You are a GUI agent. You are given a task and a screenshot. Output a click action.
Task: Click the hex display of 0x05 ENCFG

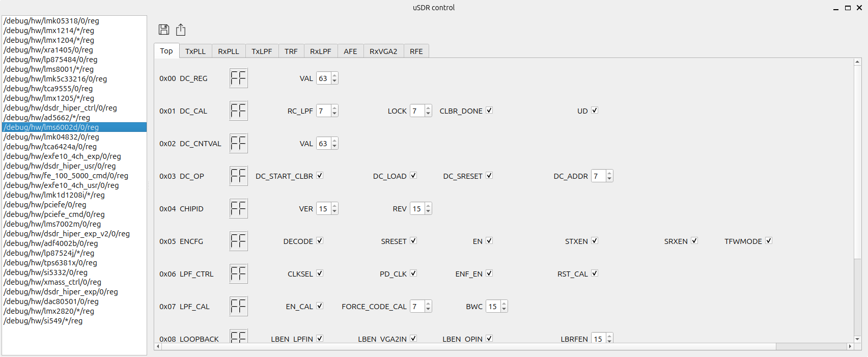[238, 241]
